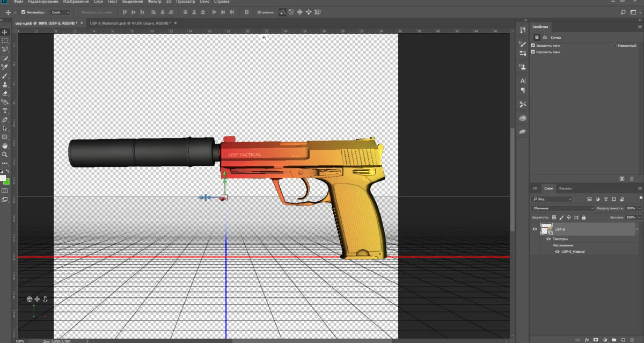Viewport: 644px width, 343px height.
Task: Open the Просмотр menu
Action: [x=185, y=2]
